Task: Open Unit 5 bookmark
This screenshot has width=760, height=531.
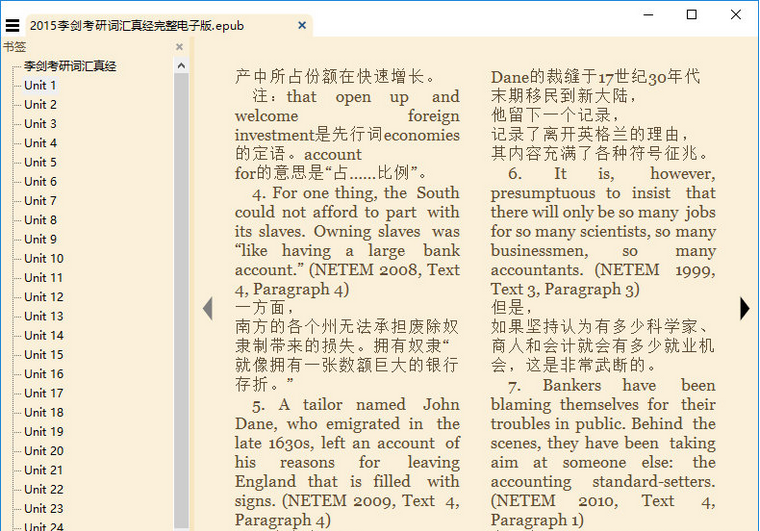Action: [x=40, y=162]
